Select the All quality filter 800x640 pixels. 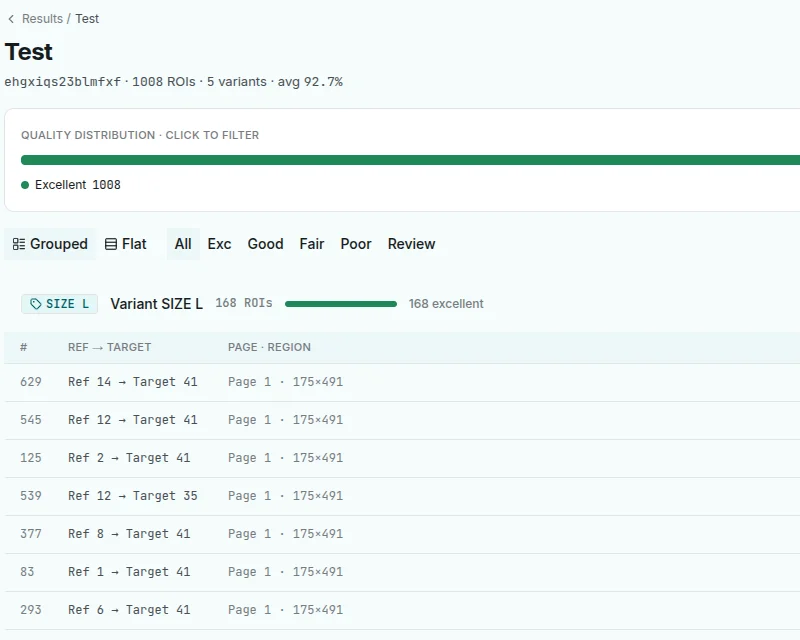pos(183,244)
